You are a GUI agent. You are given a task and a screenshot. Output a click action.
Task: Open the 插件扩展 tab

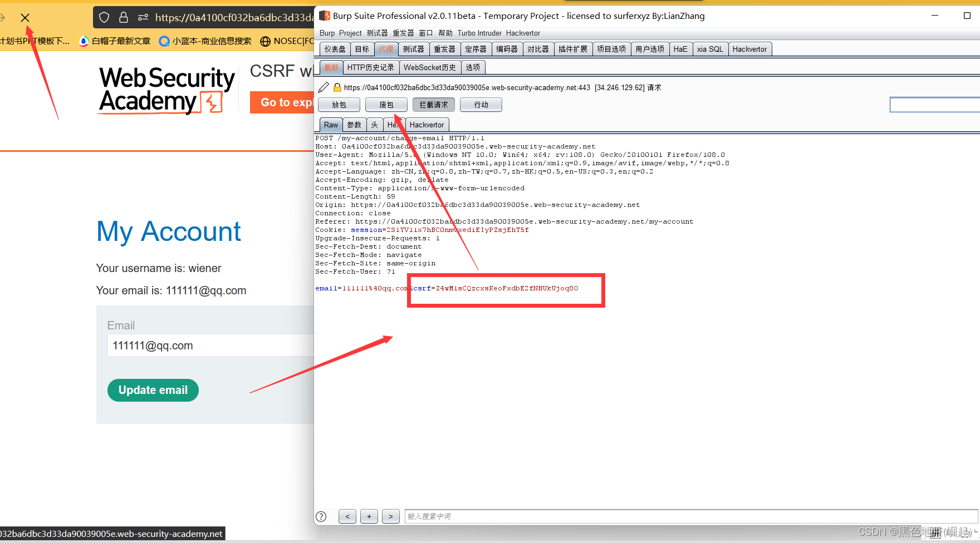tap(573, 49)
